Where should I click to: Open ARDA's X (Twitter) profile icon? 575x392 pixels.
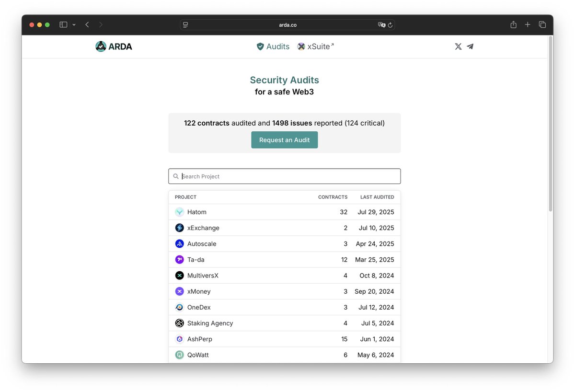click(458, 46)
